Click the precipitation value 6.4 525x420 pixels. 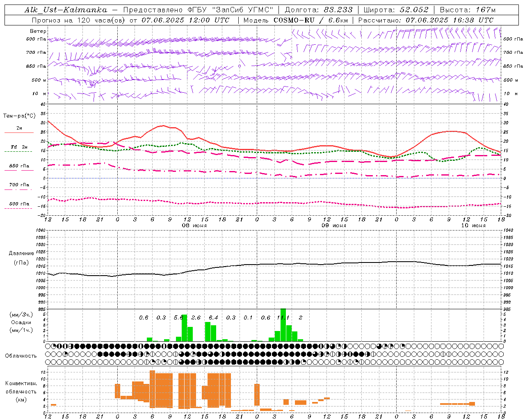tap(213, 318)
